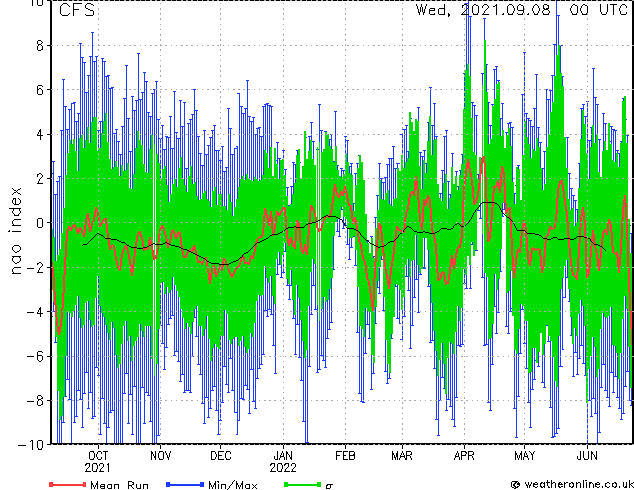This screenshot has width=634, height=490.
Task: Click the y-axis value -10
Action: [x=31, y=445]
